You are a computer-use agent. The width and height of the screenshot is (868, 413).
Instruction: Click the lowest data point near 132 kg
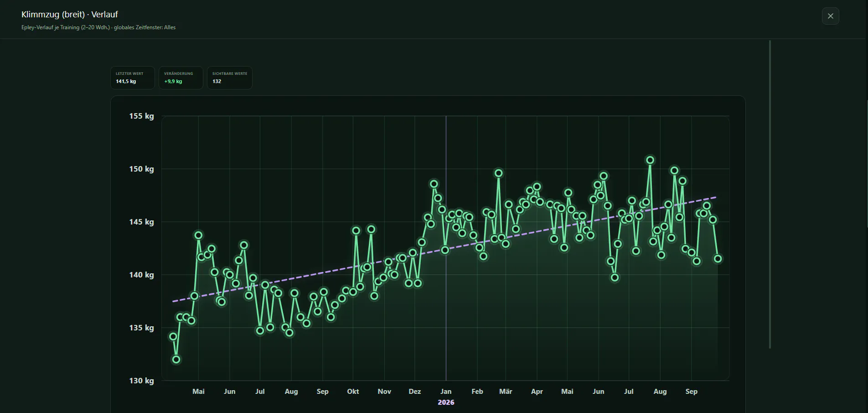pyautogui.click(x=176, y=360)
